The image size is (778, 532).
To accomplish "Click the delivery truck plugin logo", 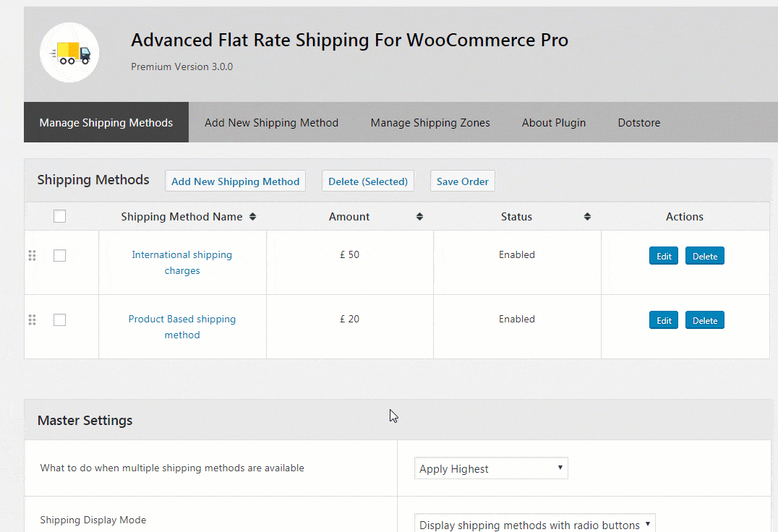I will pyautogui.click(x=69, y=53).
